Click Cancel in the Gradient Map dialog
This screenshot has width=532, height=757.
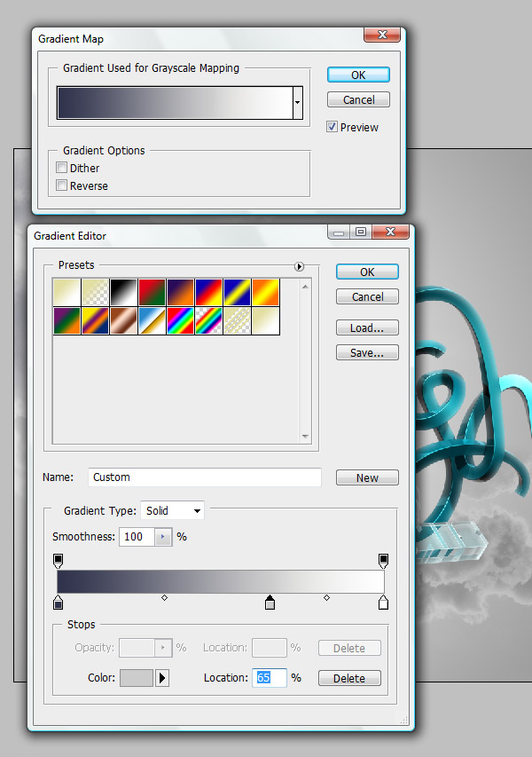(358, 100)
